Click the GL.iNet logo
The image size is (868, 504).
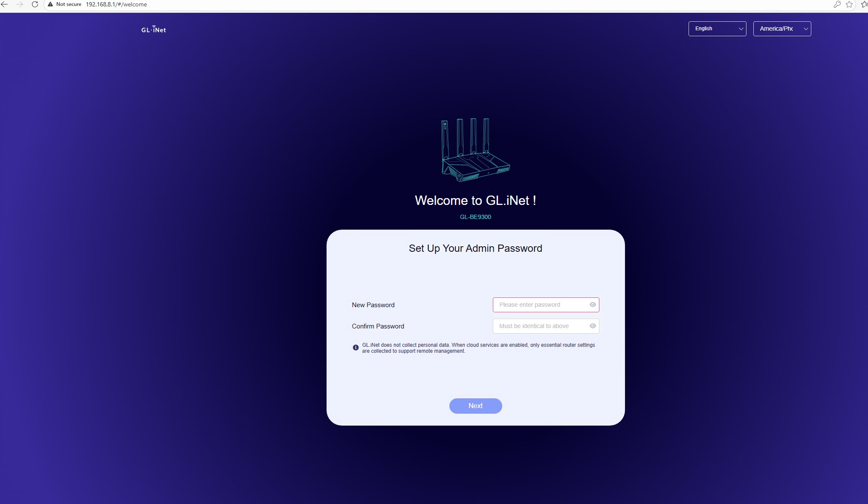coord(153,29)
